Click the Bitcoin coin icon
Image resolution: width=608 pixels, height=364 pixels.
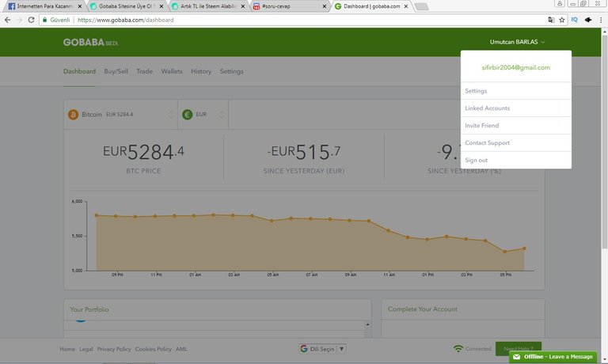coord(73,114)
